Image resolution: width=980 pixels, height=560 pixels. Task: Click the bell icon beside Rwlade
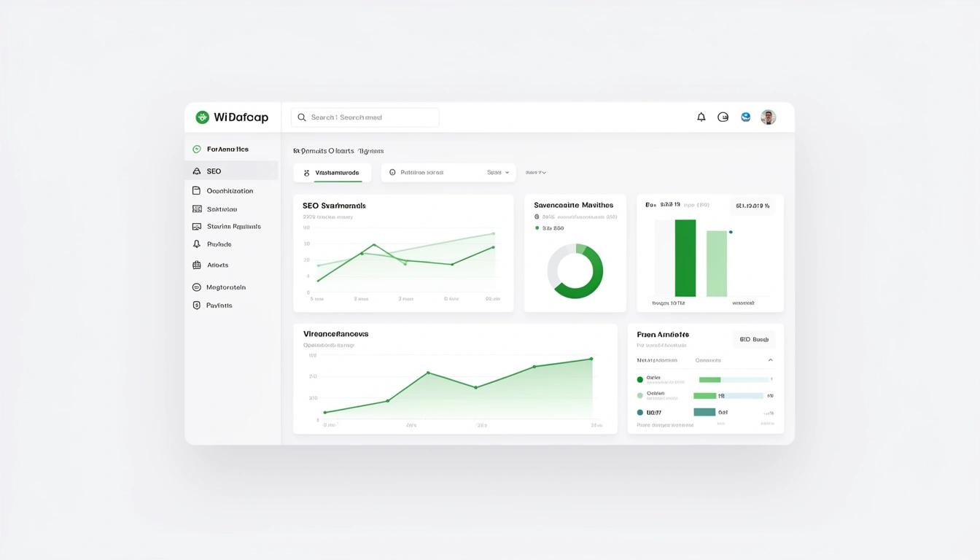coord(196,244)
